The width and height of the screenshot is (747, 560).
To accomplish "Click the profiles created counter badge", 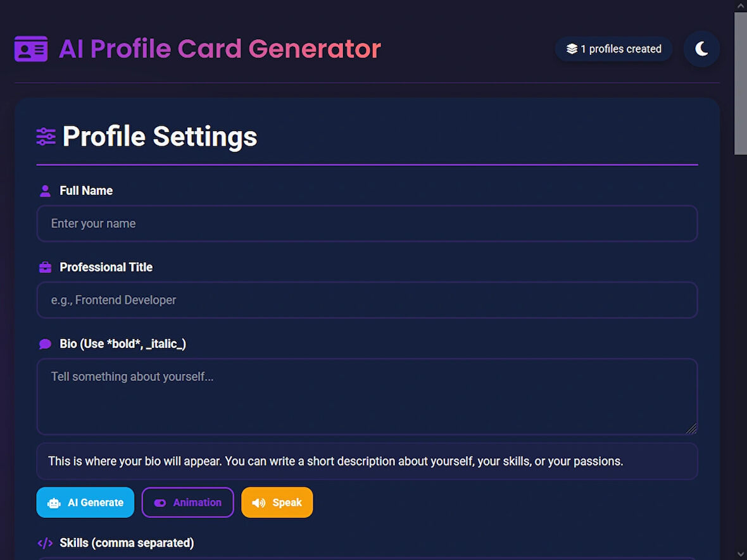I will 613,49.
